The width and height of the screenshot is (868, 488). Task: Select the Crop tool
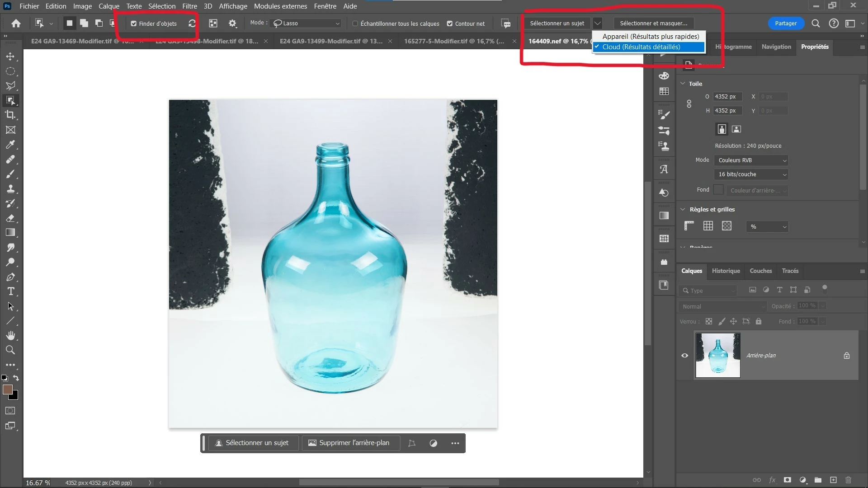[x=10, y=115]
